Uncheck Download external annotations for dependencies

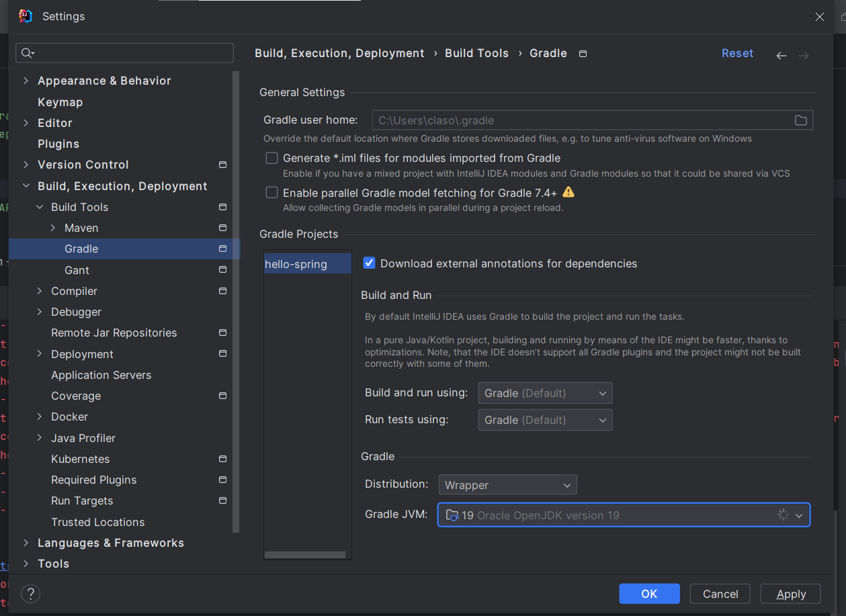[369, 263]
